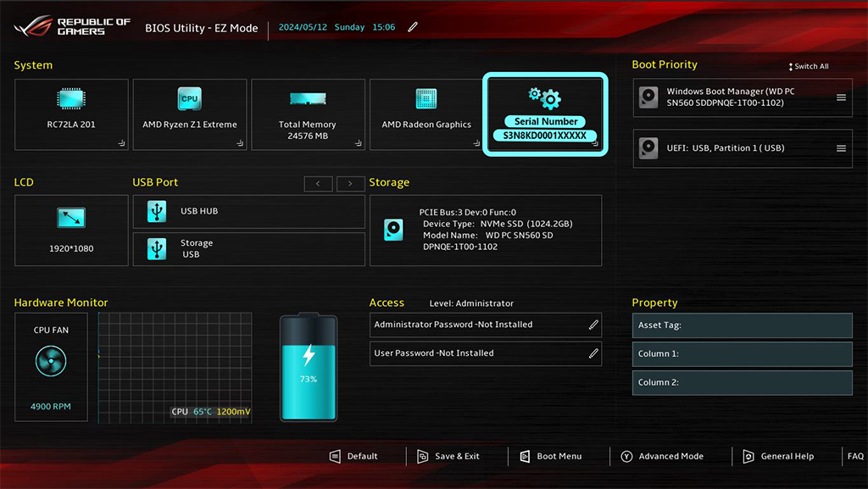Click the User Password -Not Installed row
The height and width of the screenshot is (489, 868).
(x=486, y=353)
